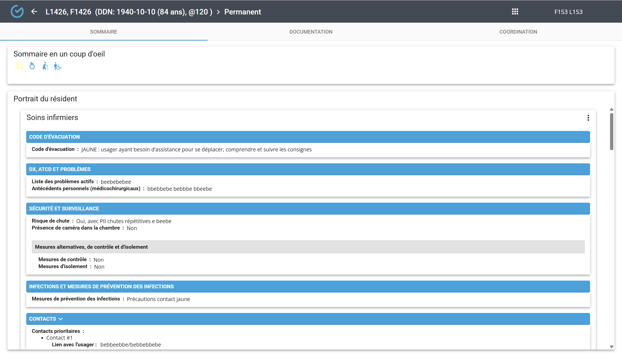This screenshot has height=364, width=622.
Task: Click the checkmark clock app logo
Action: click(17, 12)
